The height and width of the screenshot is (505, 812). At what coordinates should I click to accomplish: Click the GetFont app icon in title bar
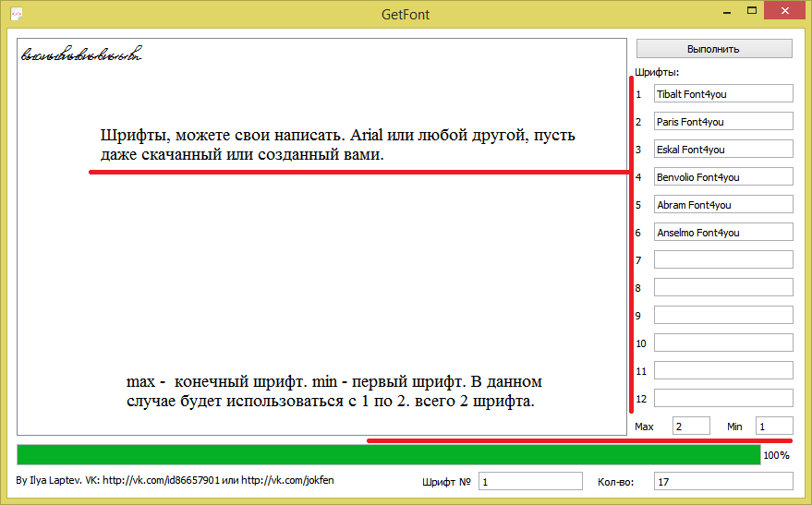coord(16,14)
